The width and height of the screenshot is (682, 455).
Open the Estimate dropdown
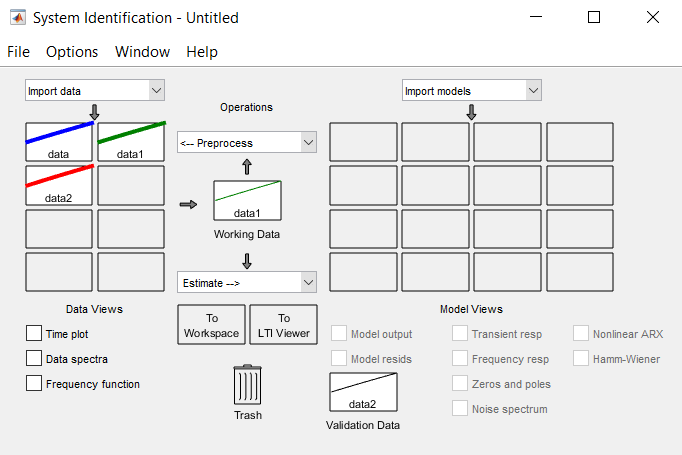tap(247, 282)
